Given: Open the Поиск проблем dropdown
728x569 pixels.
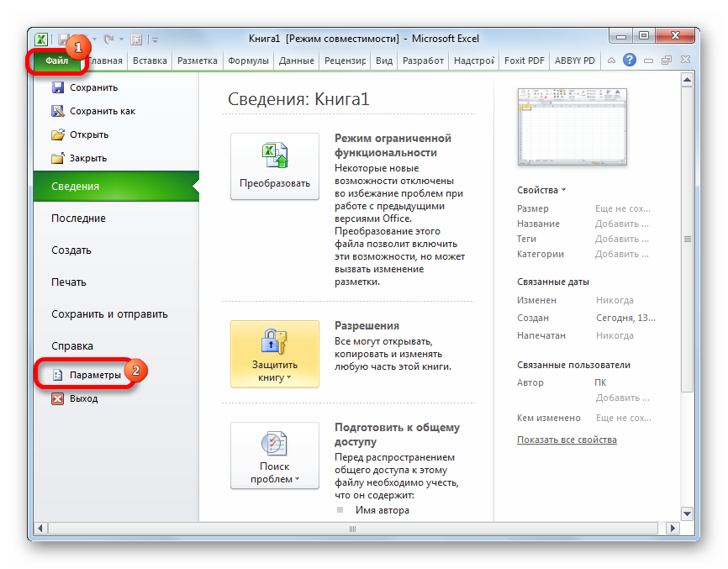Looking at the screenshot, I should pos(275,456).
